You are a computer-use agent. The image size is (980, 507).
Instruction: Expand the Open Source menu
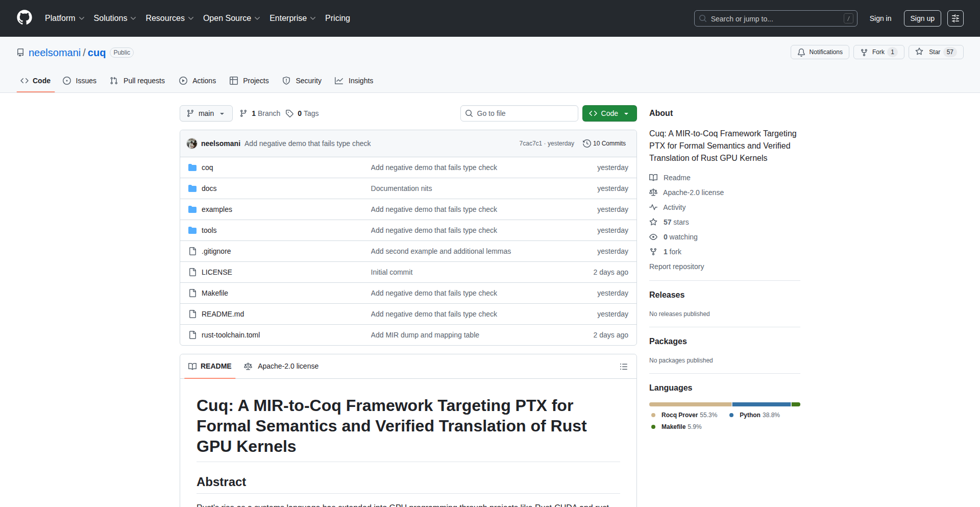tap(231, 18)
